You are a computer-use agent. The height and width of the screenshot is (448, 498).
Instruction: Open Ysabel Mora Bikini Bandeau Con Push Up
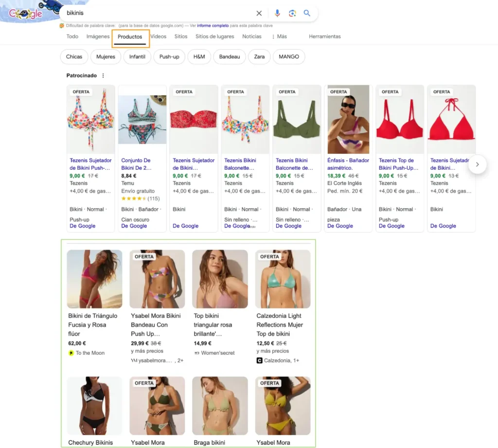156,325
